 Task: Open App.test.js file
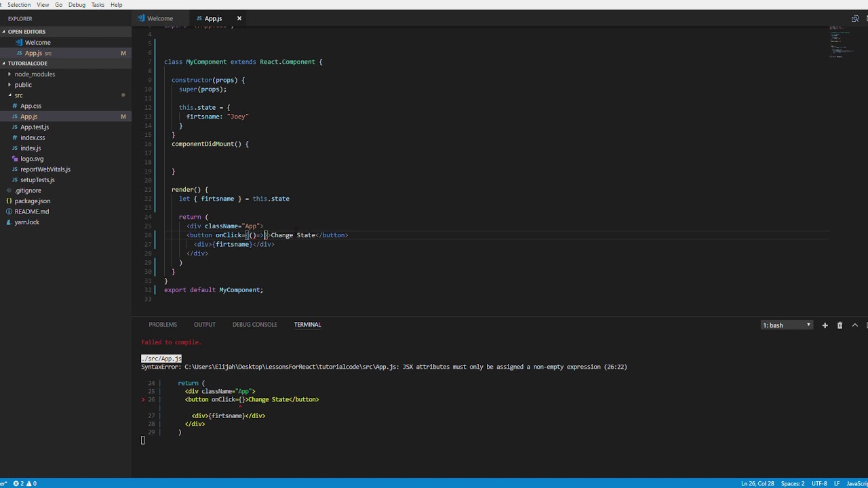tap(35, 127)
